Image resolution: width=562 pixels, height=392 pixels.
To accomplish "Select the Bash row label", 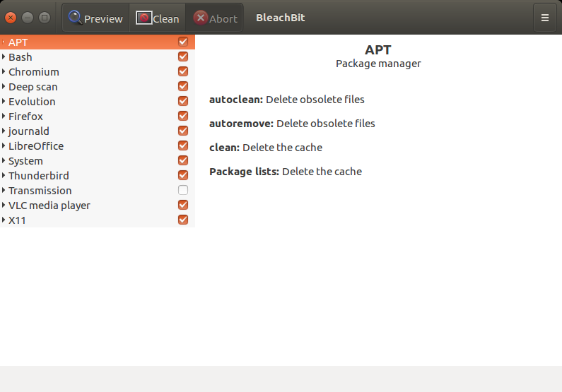I will click(x=21, y=57).
